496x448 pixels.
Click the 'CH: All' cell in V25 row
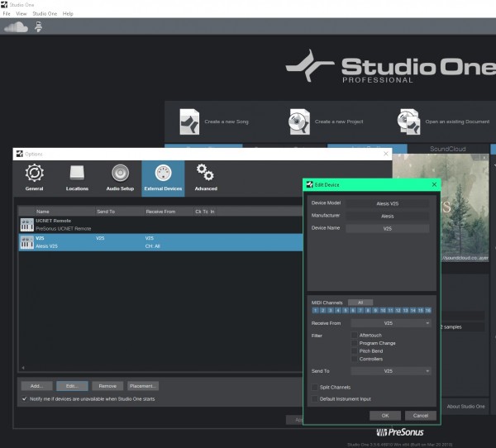[152, 246]
